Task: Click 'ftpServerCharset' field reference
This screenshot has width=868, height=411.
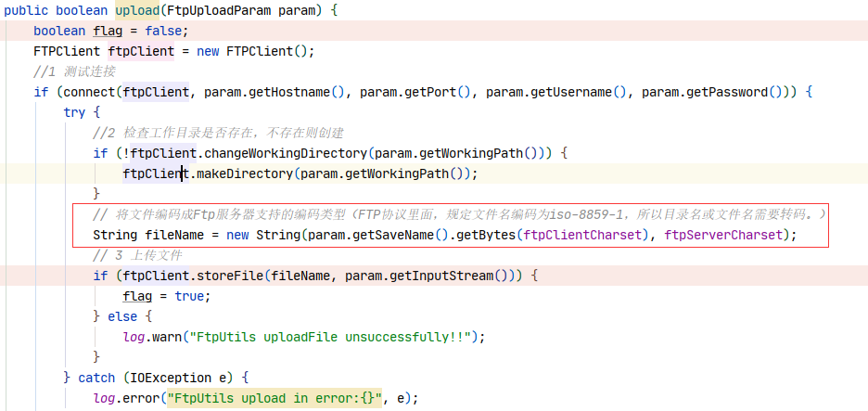Action: point(723,235)
